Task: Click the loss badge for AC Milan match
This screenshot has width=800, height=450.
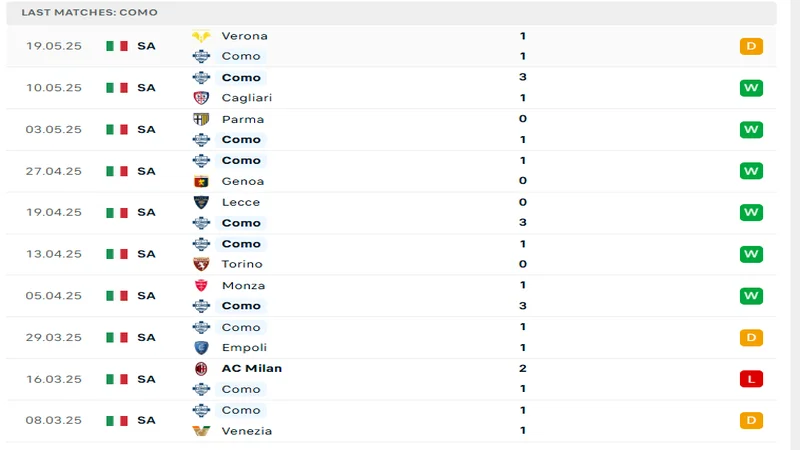Action: 751,379
